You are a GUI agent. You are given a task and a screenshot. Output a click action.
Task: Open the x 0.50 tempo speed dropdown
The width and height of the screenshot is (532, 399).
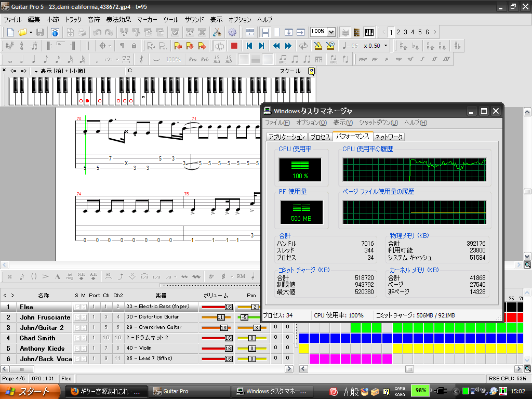tap(386, 46)
